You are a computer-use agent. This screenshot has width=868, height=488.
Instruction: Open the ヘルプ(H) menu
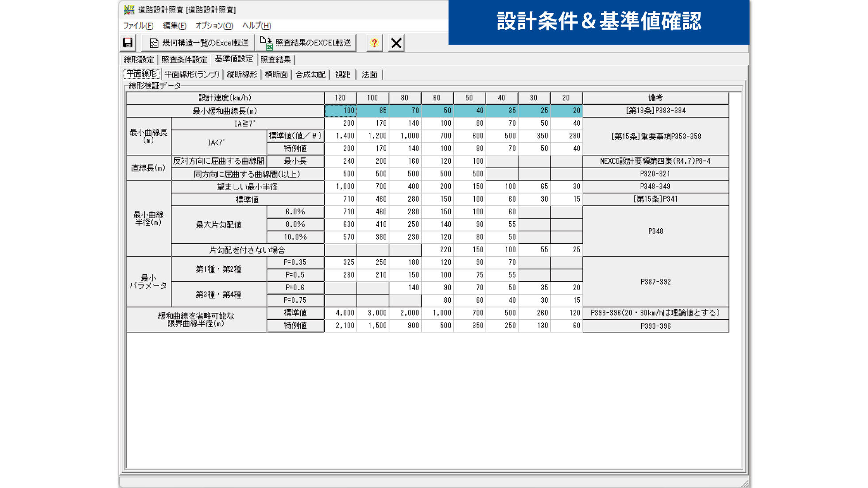click(x=256, y=26)
